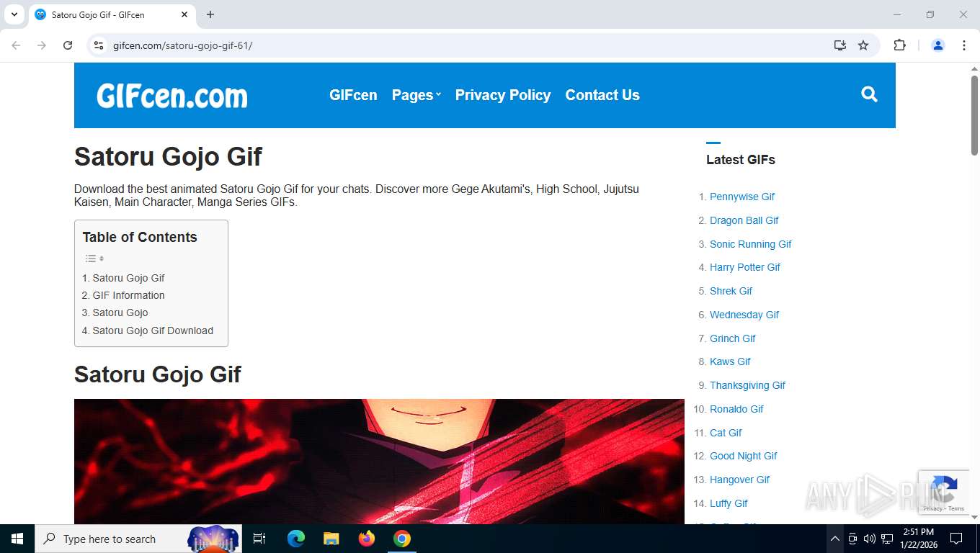
Task: Open Wednesday Gif link
Action: click(x=744, y=315)
